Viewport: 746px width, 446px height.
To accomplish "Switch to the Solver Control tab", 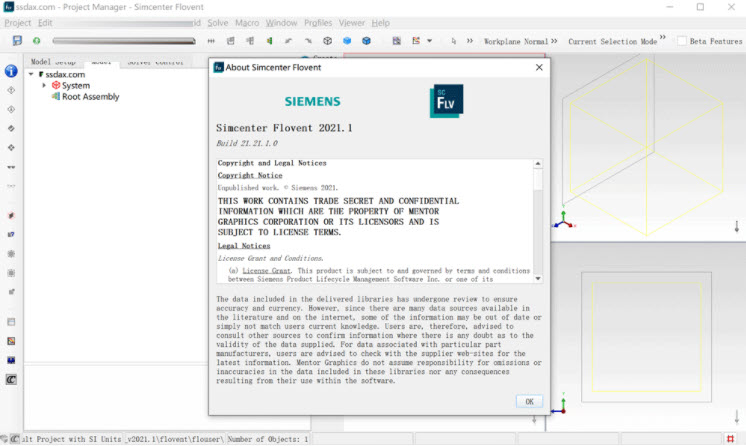I will click(x=156, y=62).
